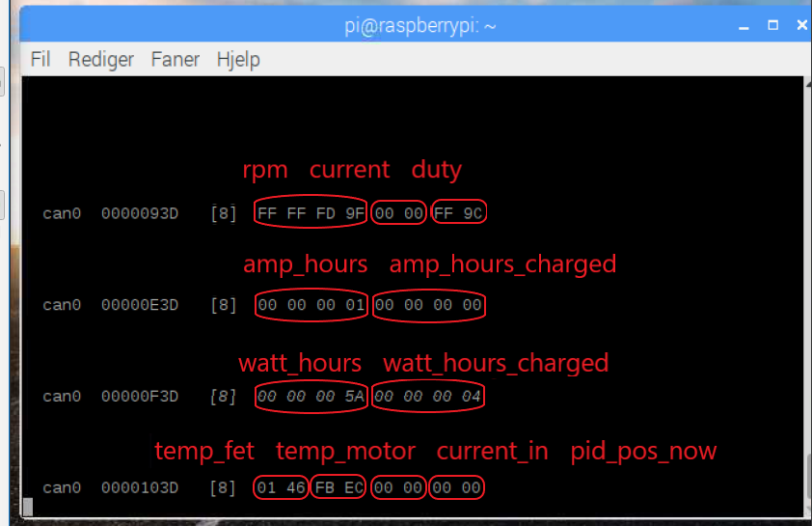Viewport: 812px width, 526px height.
Task: Click the CAN ID 00000E3D
Action: click(x=140, y=305)
